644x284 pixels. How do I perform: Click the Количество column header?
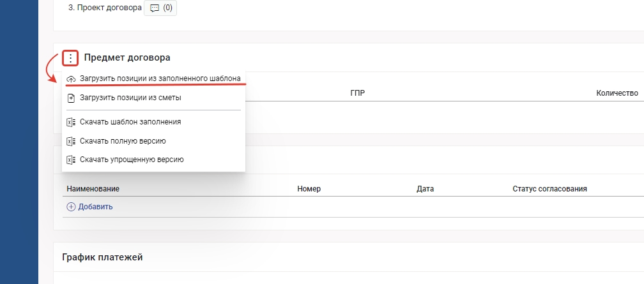click(617, 93)
